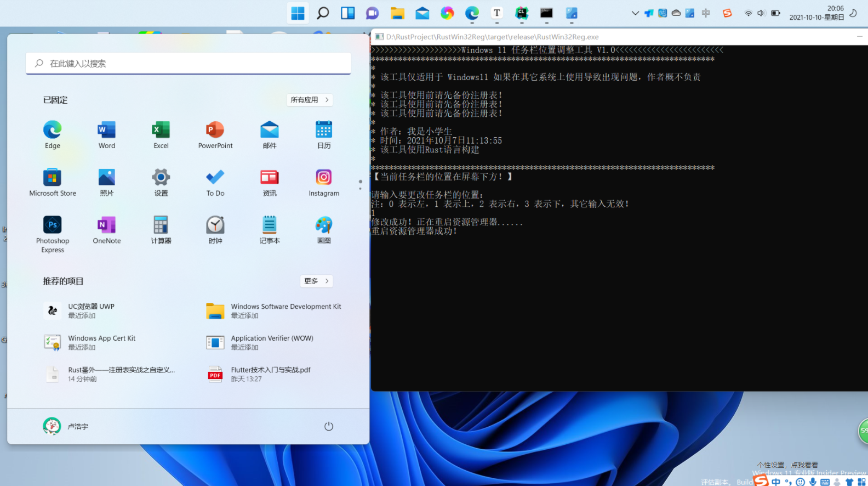The image size is (868, 486).
Task: Launch Word from pinned apps
Action: (x=107, y=135)
